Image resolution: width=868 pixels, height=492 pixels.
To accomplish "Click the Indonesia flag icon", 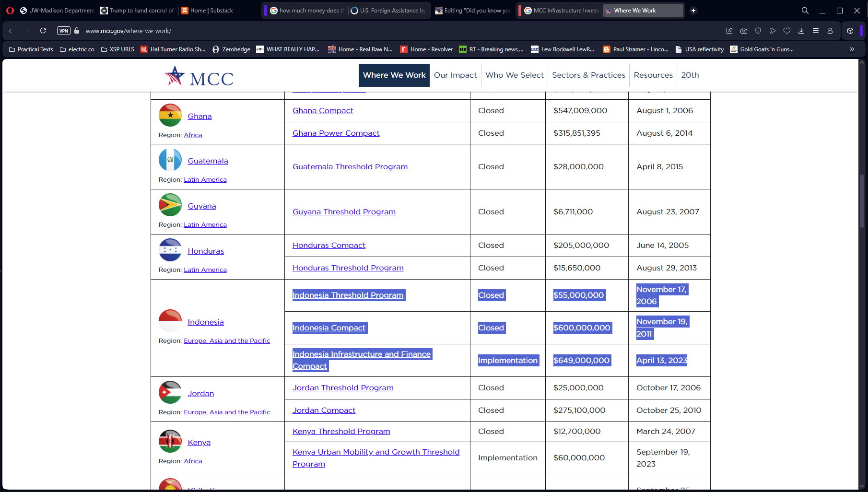I will pyautogui.click(x=170, y=321).
